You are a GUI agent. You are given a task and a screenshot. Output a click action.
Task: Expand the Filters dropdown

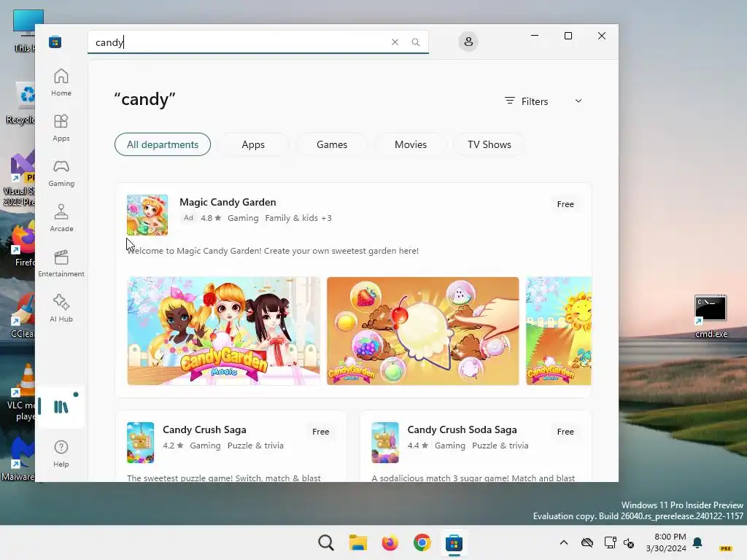543,101
